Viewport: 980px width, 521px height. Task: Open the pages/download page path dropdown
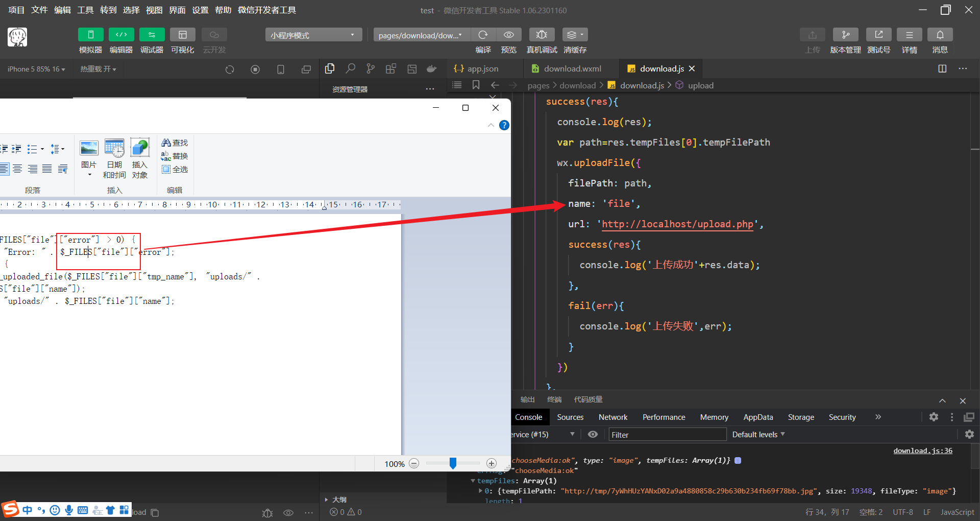tap(422, 35)
